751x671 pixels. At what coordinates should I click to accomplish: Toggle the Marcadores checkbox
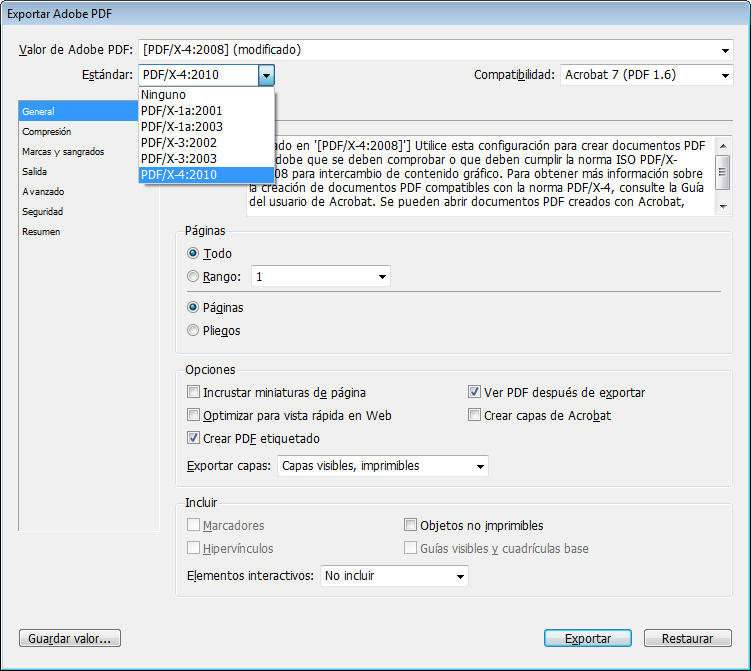pos(193,525)
